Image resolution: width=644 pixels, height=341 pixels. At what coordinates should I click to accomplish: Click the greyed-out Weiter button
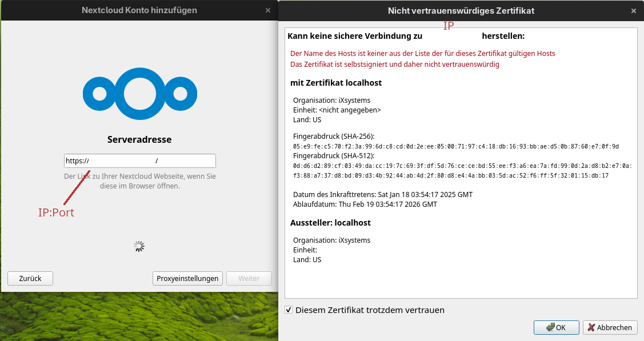(x=249, y=278)
